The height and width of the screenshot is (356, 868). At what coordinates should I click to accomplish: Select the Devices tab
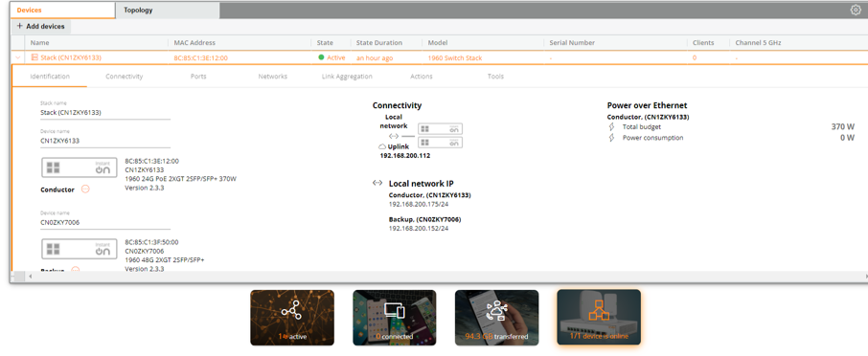coord(62,10)
